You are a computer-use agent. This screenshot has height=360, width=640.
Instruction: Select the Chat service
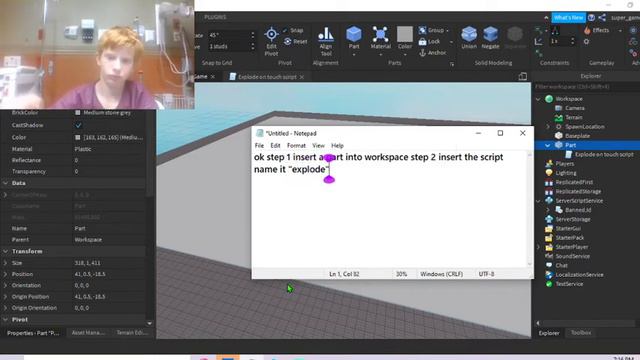(x=561, y=266)
